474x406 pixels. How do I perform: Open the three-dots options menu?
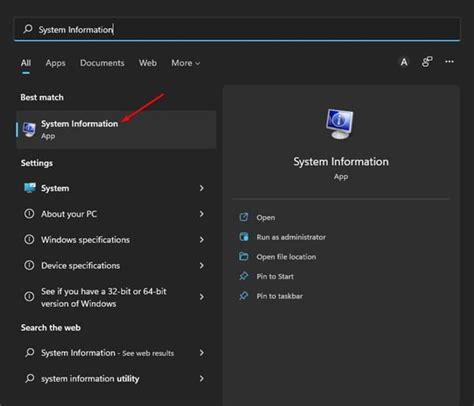449,62
